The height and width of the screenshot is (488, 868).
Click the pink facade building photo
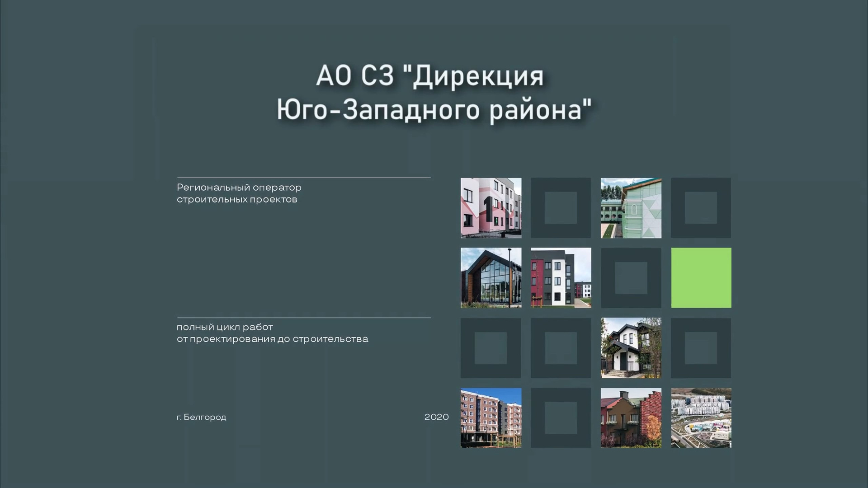(x=491, y=208)
